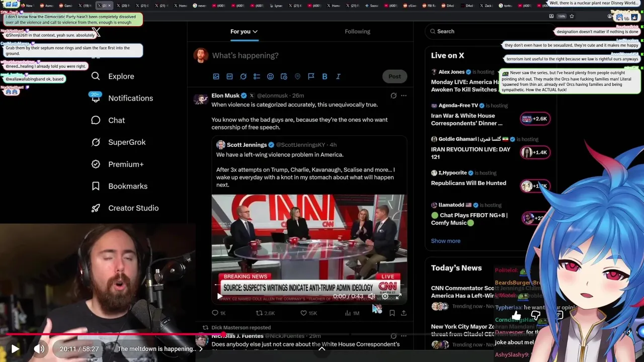Apply bold formatting in the composer
This screenshot has height=362, width=644.
[x=325, y=76]
